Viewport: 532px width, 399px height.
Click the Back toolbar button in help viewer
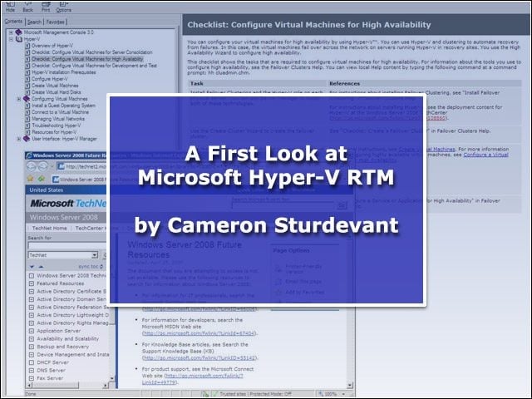tap(27, 7)
